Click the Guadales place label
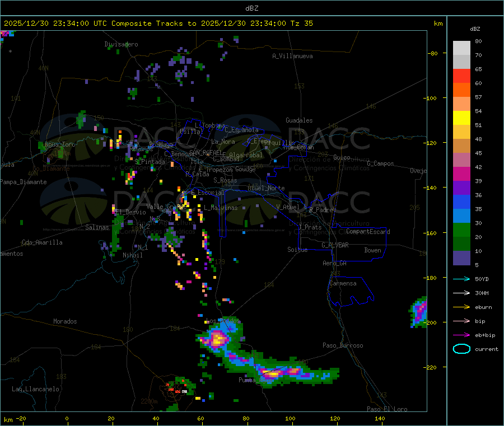The height and width of the screenshot is (426, 504). click(x=299, y=120)
